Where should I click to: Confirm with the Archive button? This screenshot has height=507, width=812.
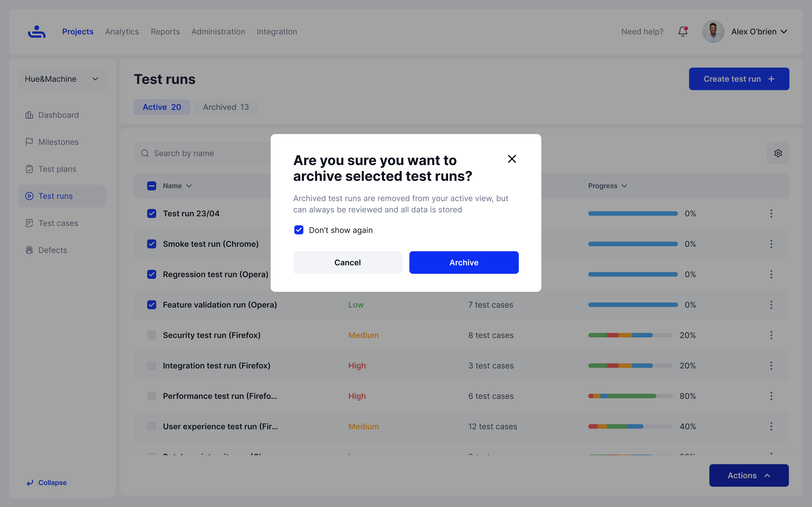pos(464,263)
